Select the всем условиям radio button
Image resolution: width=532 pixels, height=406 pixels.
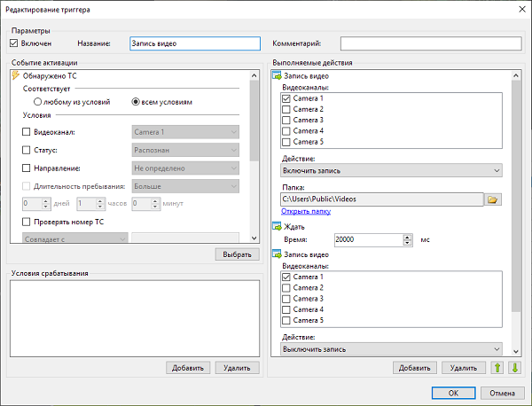coord(136,102)
